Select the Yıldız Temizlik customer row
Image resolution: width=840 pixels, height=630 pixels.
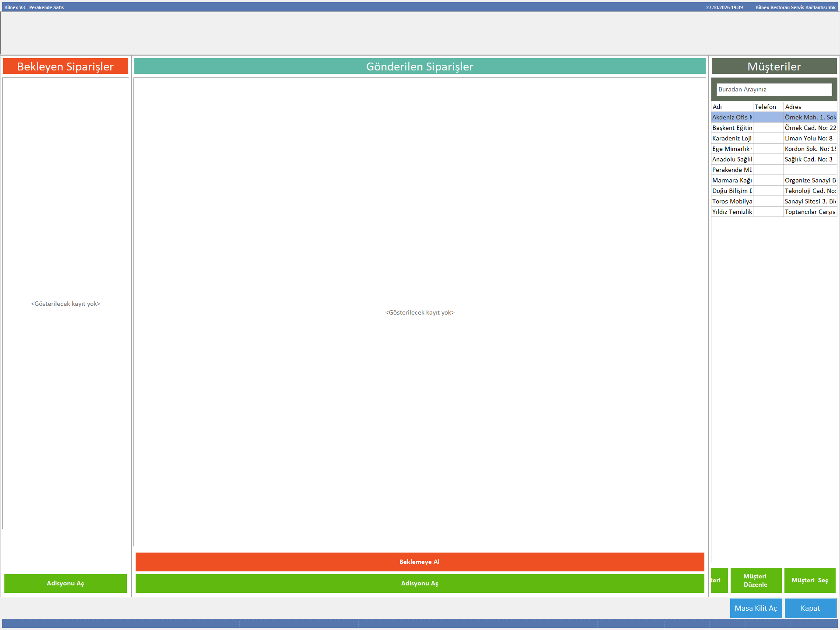pos(774,212)
